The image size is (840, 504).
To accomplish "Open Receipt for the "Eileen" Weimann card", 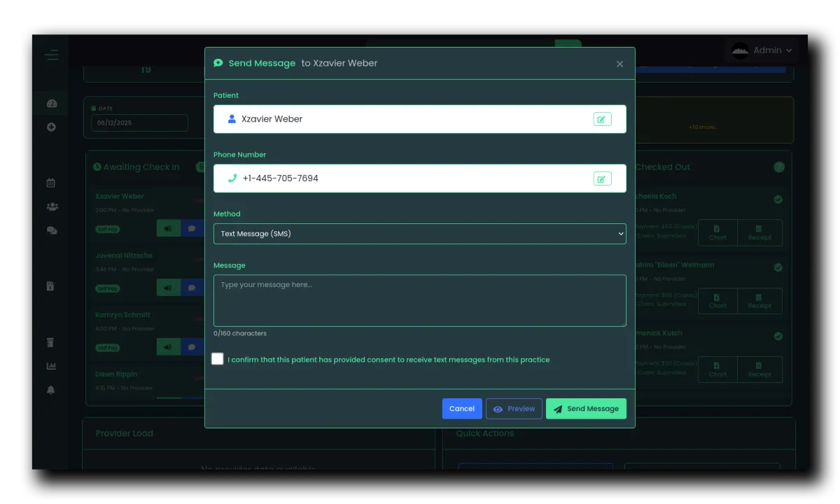I will [x=759, y=301].
